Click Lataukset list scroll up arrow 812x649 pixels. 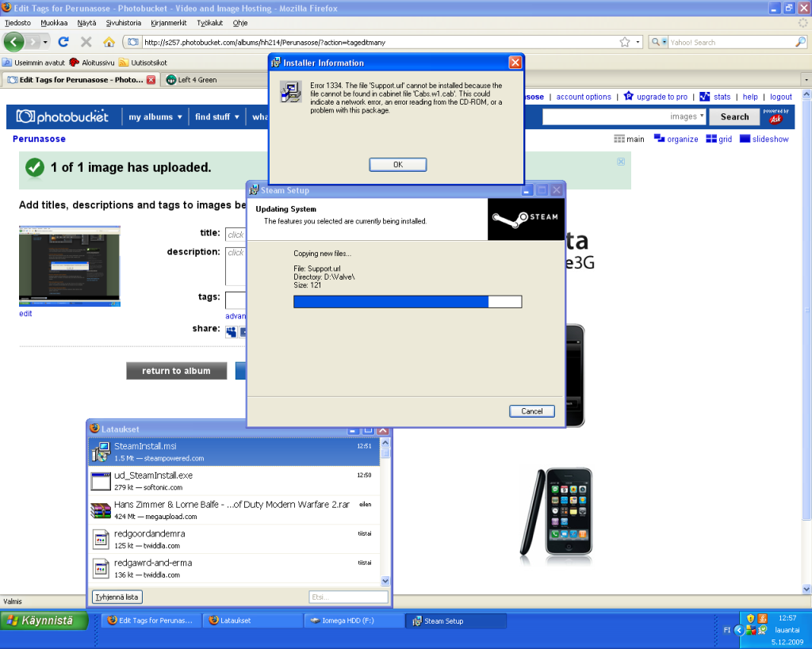pyautogui.click(x=385, y=443)
